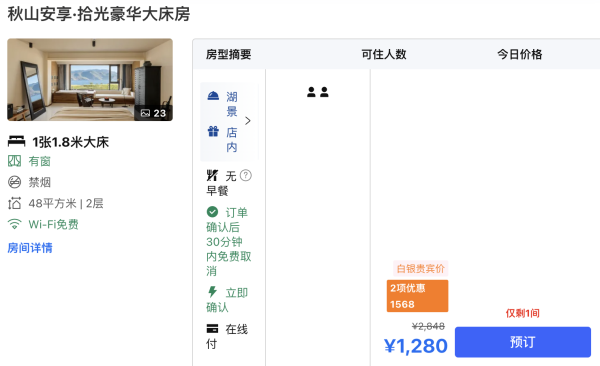
Task: Click the lake view 湖景 service icon
Action: pos(213,96)
